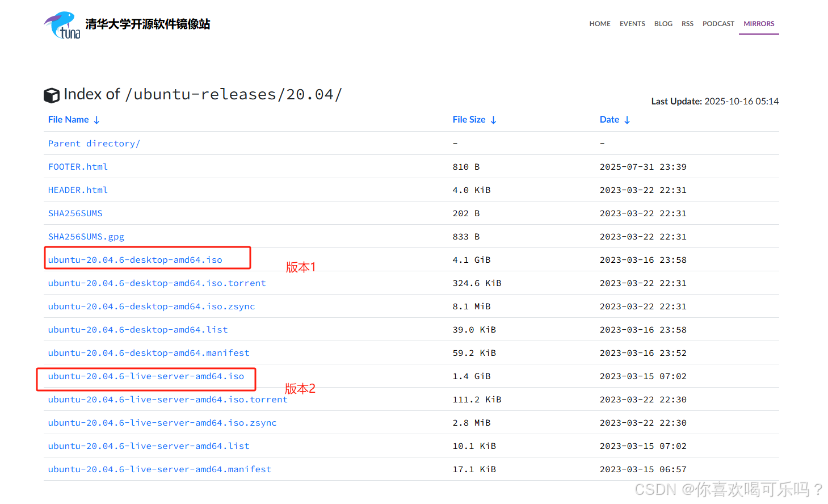Download ubuntu-20.04.6-live-server-amd64.iso
This screenshot has height=504, width=828.
point(146,376)
